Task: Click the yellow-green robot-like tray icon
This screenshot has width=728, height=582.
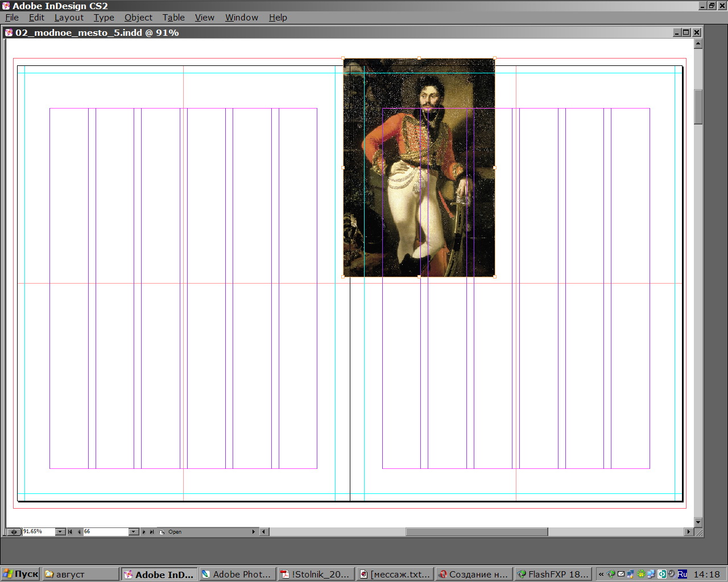Action: click(641, 574)
